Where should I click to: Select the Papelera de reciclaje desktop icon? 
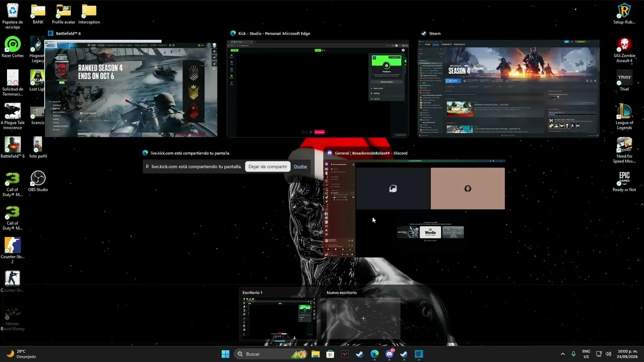13,17
